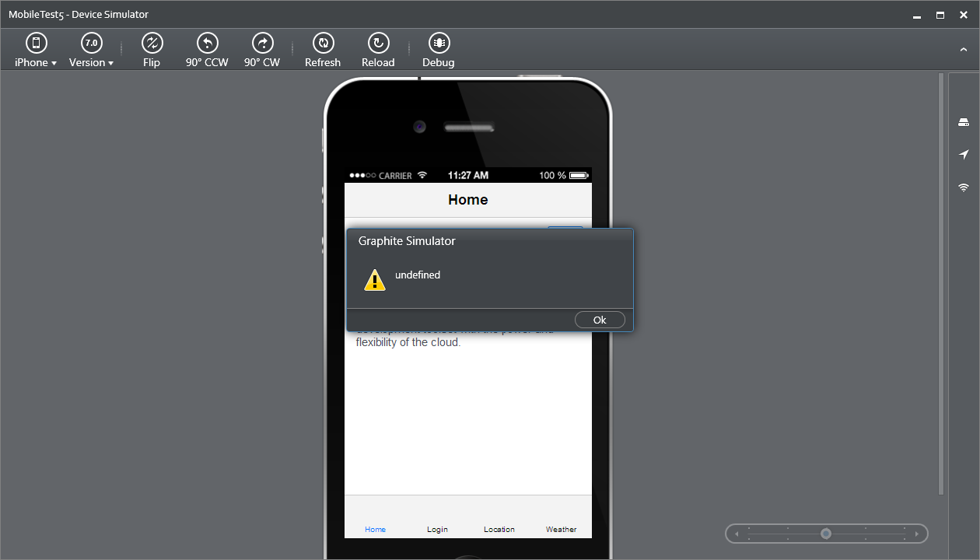Open the Debug tools
This screenshot has width=980, height=560.
pos(439,51)
